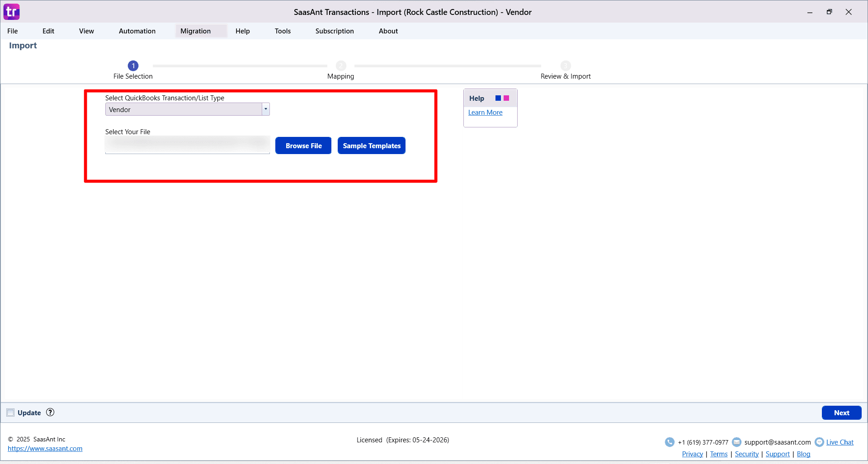
Task: Open the File menu
Action: point(13,31)
